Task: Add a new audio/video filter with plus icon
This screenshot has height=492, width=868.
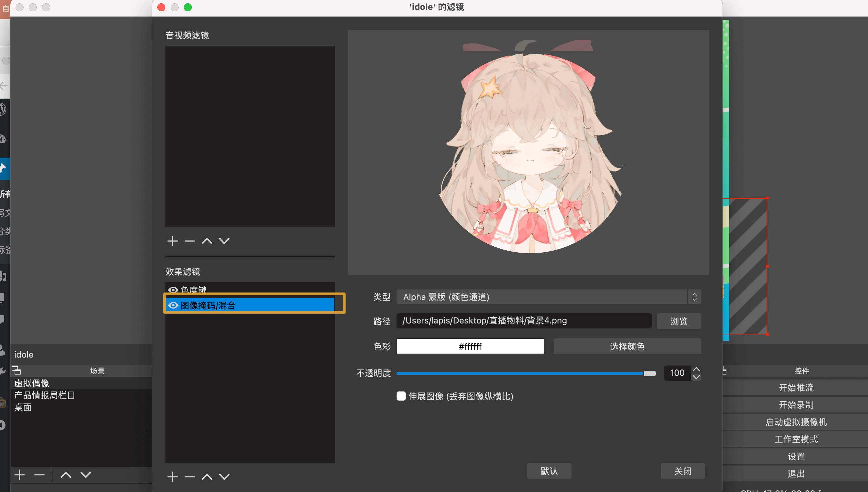Action: click(x=173, y=241)
